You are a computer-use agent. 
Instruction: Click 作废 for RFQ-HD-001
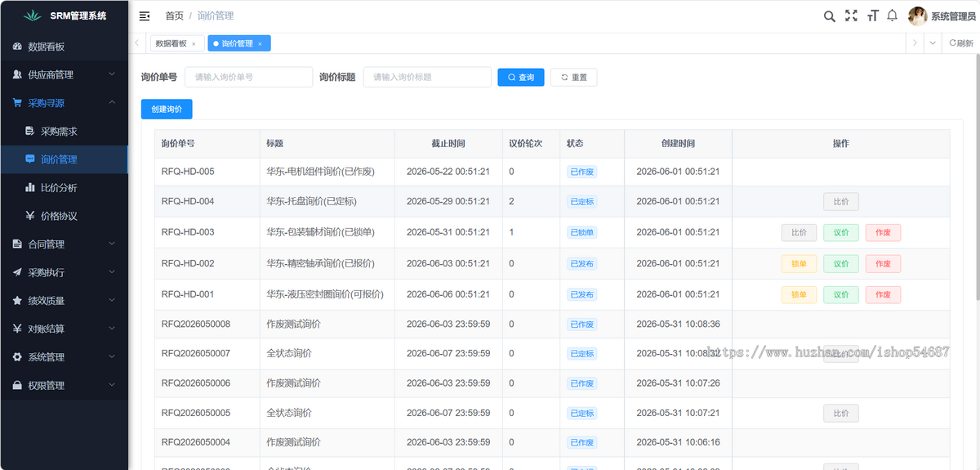click(883, 294)
